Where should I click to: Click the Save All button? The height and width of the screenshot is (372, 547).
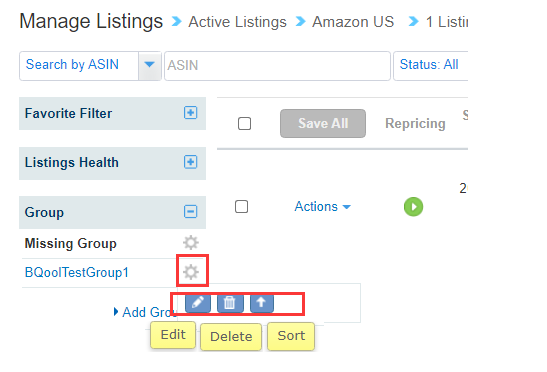(323, 123)
